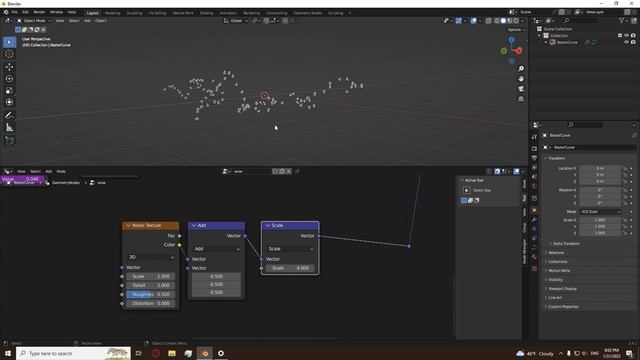The height and width of the screenshot is (360, 640).
Task: Switch to the Shading workspace tab
Action: tap(206, 13)
